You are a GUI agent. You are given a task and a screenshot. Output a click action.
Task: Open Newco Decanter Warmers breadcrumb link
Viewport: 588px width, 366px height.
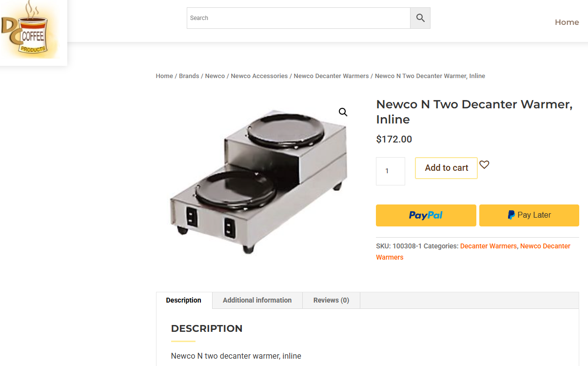pos(331,76)
